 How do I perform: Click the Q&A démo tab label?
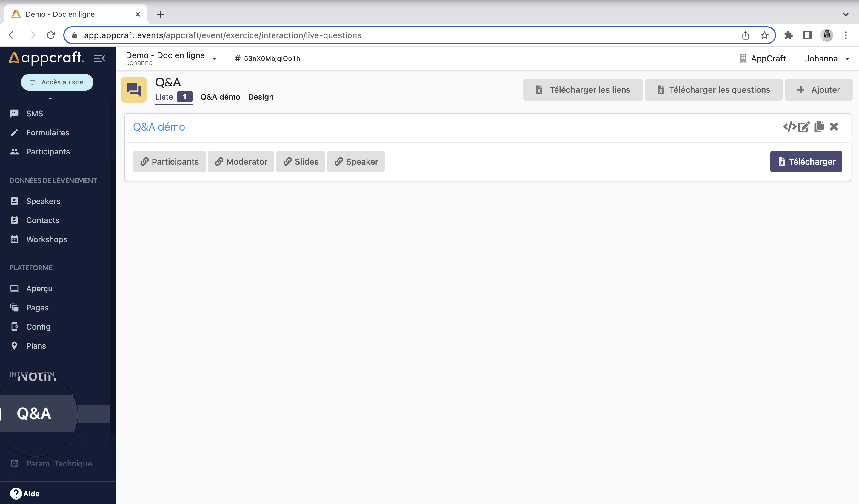(x=220, y=97)
